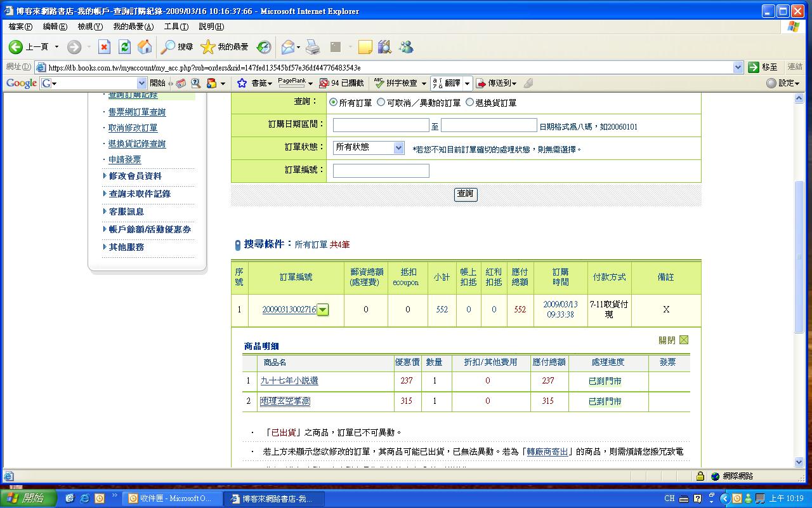The width and height of the screenshot is (812, 508).
Task: Open the Back button history dropdown arrow
Action: coord(56,47)
